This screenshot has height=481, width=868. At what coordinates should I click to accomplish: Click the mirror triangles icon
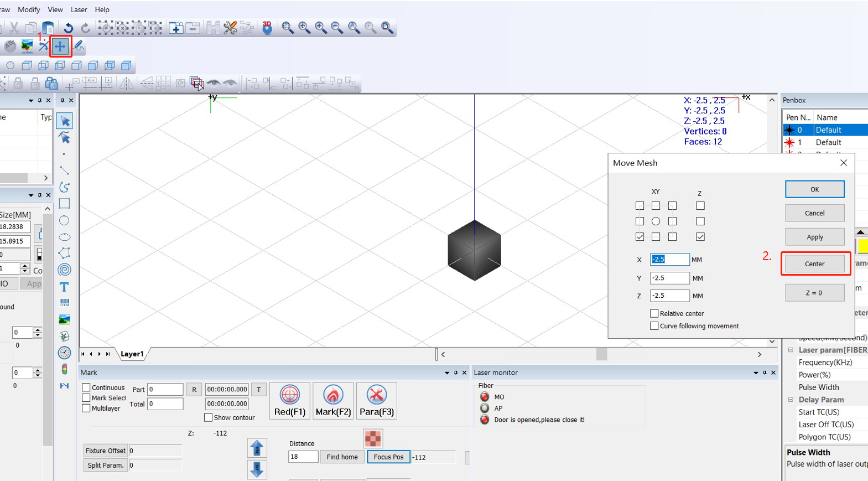(127, 84)
